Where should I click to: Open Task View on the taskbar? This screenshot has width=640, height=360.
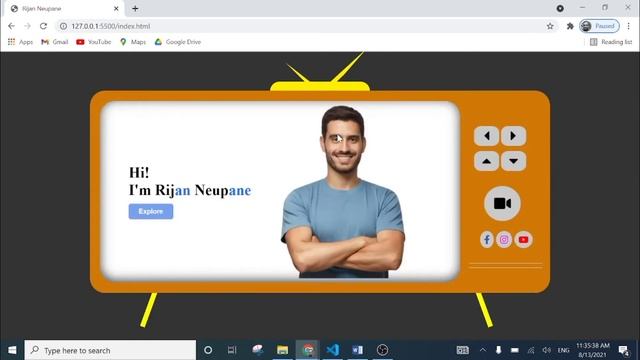click(232, 350)
